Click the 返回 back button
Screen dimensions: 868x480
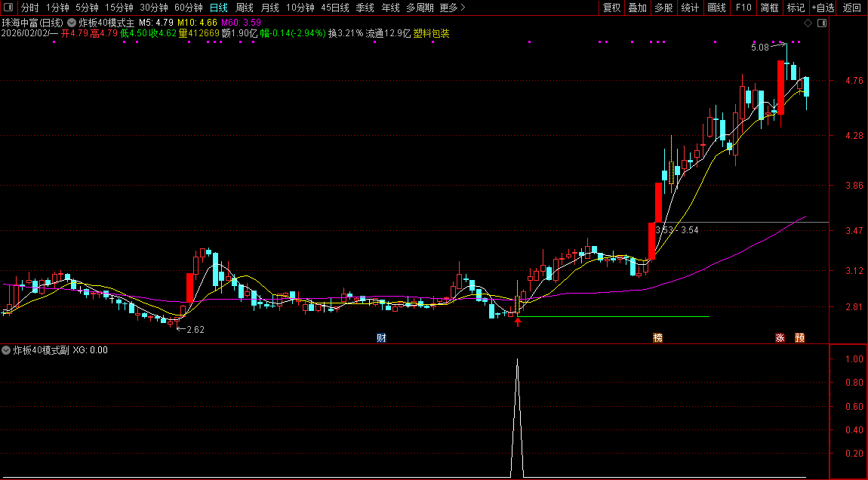tap(852, 8)
